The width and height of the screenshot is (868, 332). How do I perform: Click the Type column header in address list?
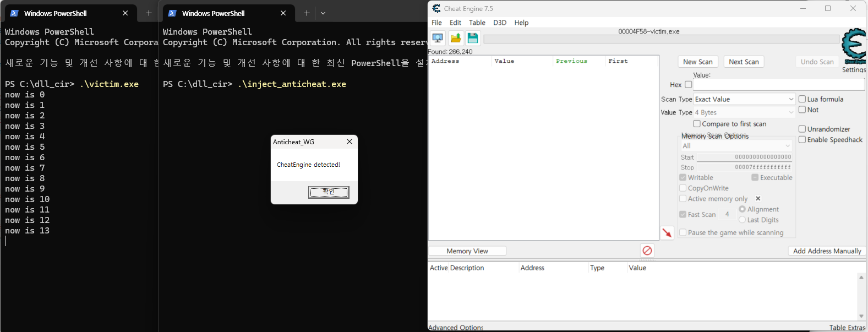click(597, 268)
